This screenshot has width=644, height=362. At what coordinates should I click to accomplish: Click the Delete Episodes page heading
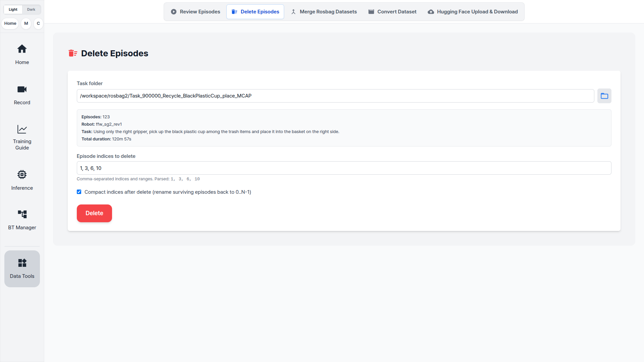(x=115, y=53)
